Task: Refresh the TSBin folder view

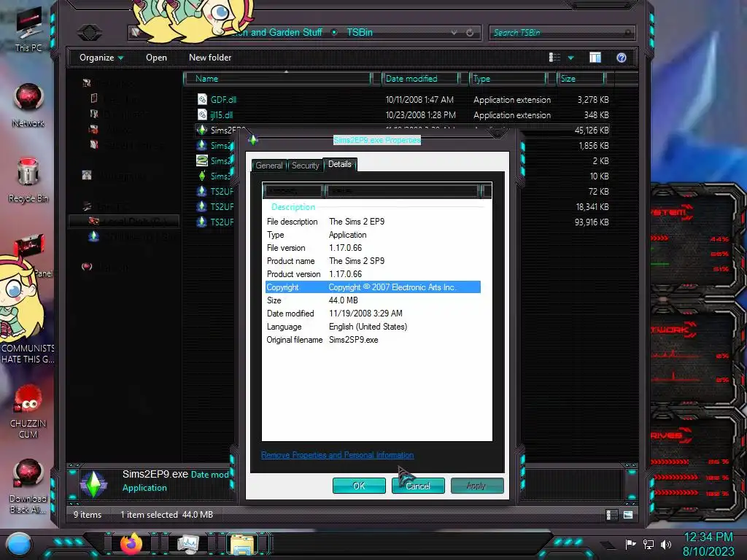Action: coord(470,32)
